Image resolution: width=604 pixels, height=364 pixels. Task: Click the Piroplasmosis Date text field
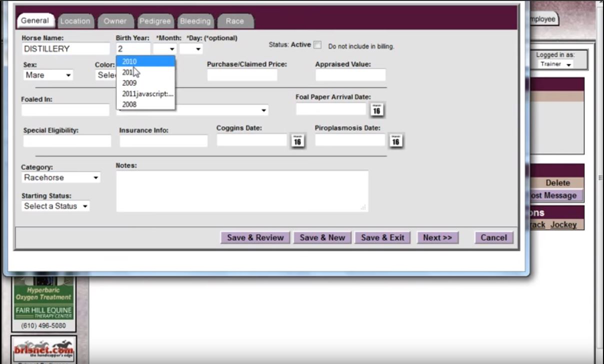[350, 140]
